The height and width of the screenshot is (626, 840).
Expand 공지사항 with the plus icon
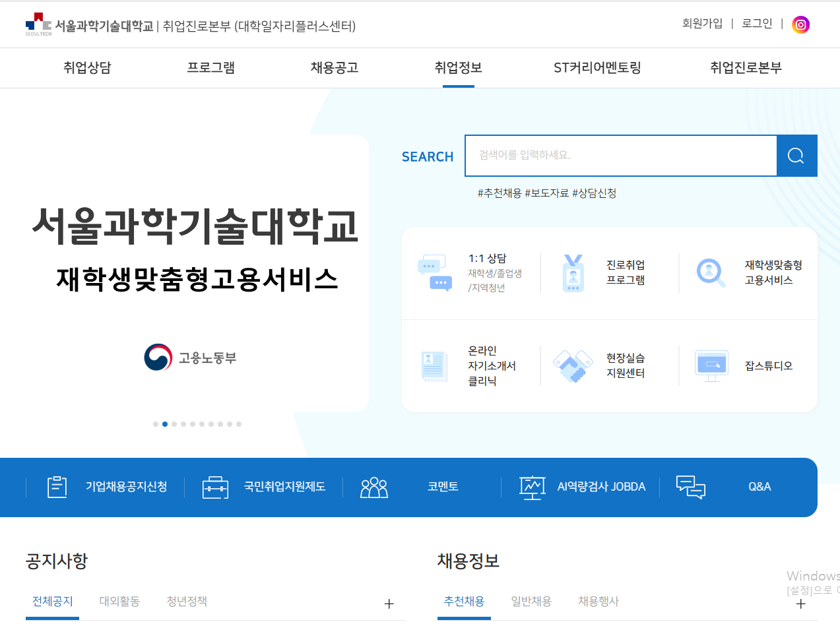389,604
